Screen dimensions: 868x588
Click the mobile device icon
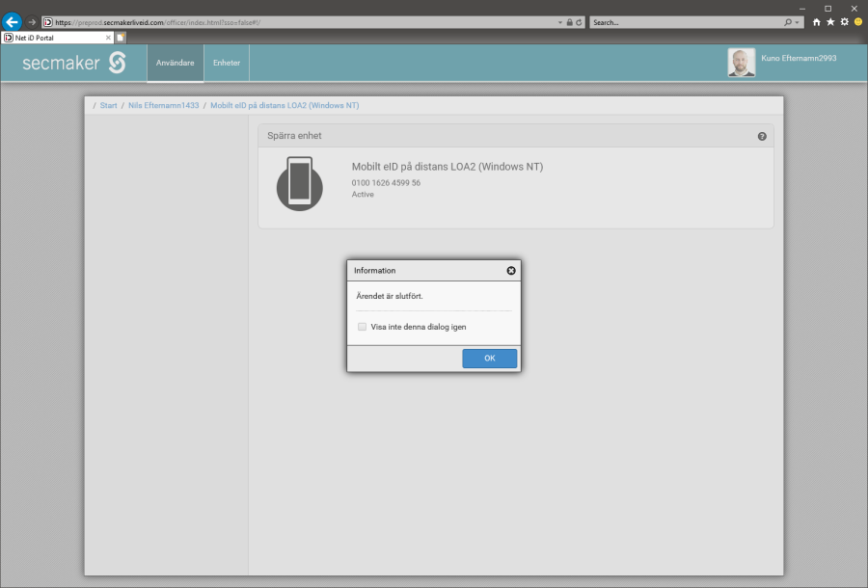[300, 183]
